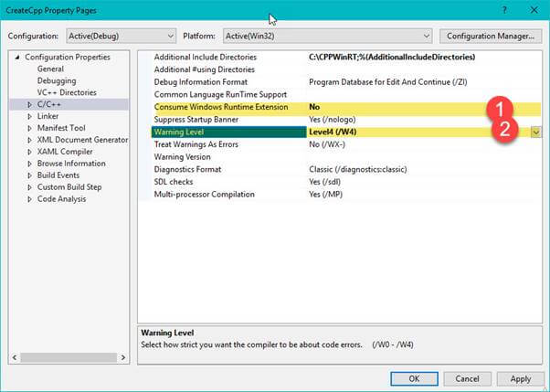
Task: Select the Code Analysis tree item label
Action: point(61,199)
